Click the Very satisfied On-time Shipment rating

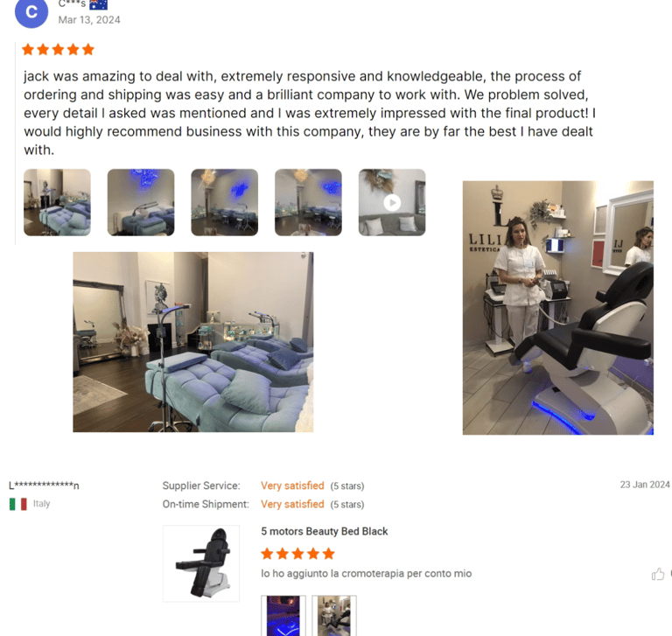(x=292, y=504)
